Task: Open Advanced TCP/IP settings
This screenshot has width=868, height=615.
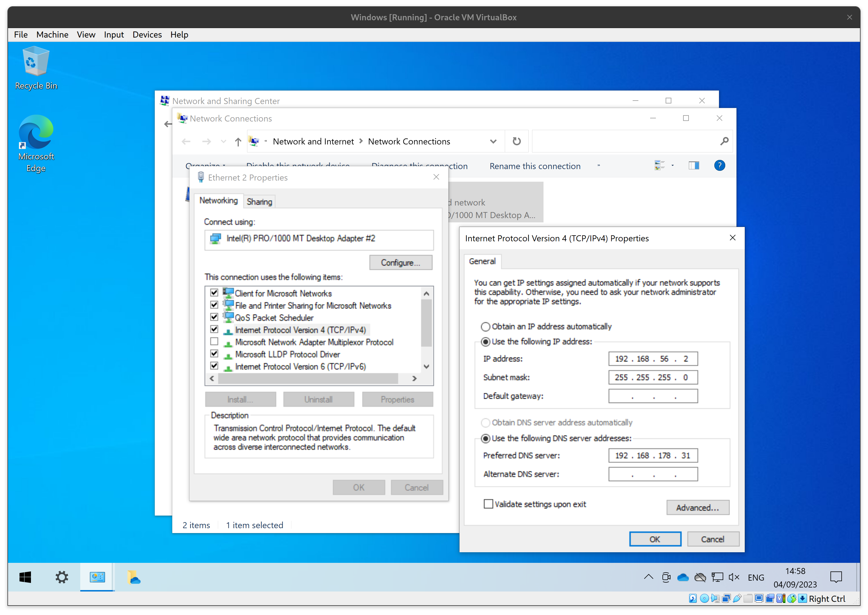Action: pyautogui.click(x=697, y=507)
